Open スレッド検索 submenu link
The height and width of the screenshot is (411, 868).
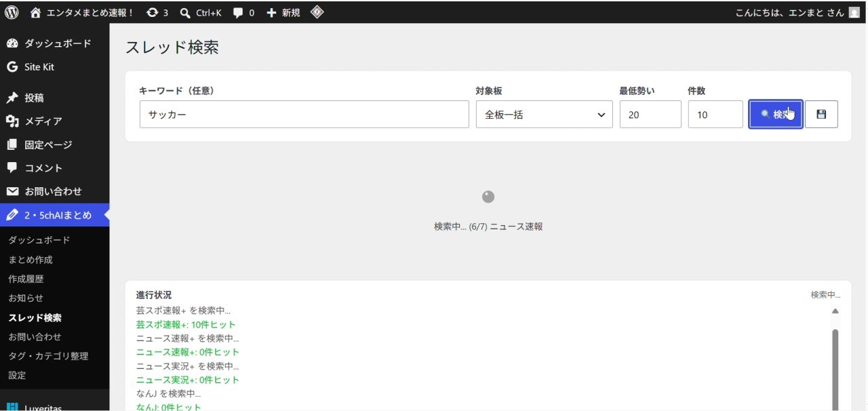coord(35,317)
